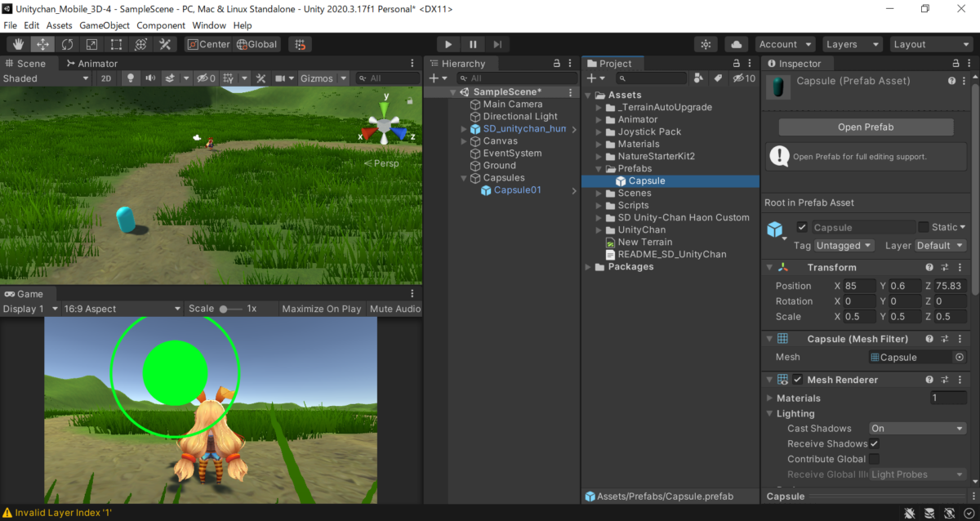Open Scene view component tools icon
Screen dimensions: 980x521
point(261,78)
